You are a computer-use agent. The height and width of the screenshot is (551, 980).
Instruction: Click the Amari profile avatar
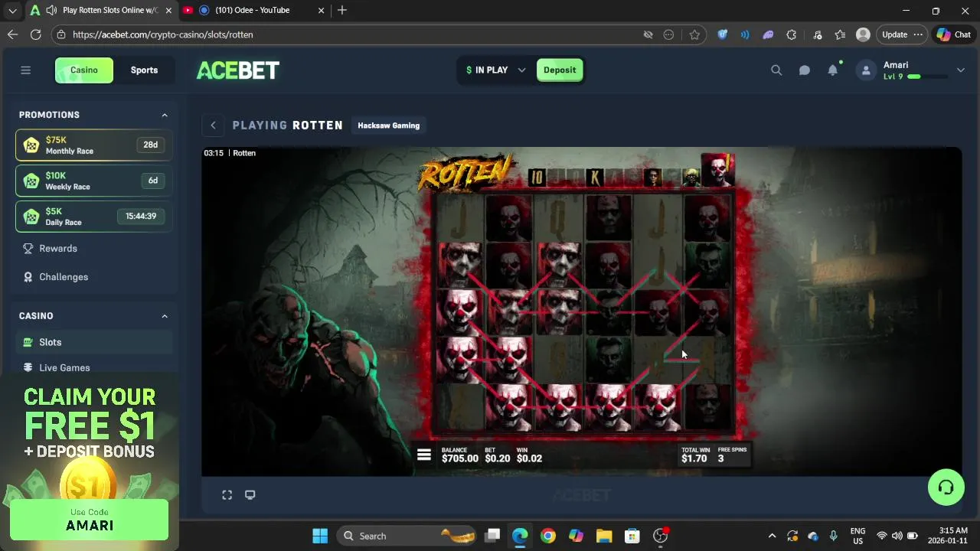[866, 70]
